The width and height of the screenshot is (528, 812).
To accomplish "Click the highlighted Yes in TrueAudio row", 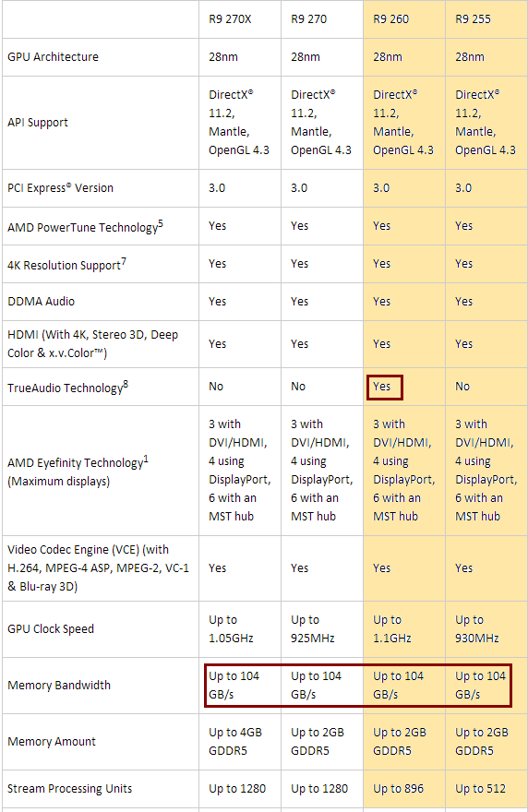I will pos(385,387).
